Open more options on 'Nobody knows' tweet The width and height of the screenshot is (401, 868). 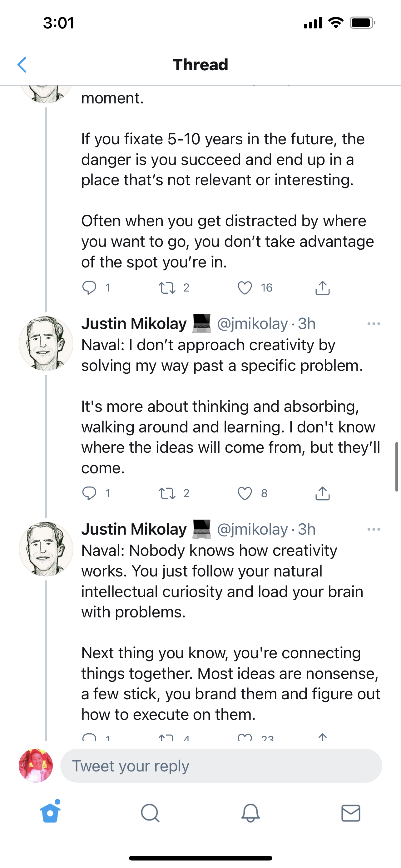(374, 529)
